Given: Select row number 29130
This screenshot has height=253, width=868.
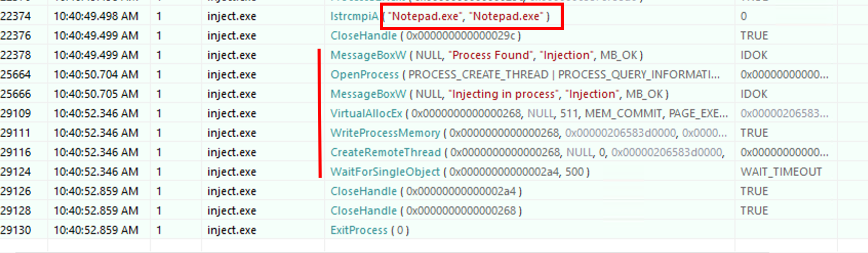Looking at the screenshot, I should click(16, 230).
